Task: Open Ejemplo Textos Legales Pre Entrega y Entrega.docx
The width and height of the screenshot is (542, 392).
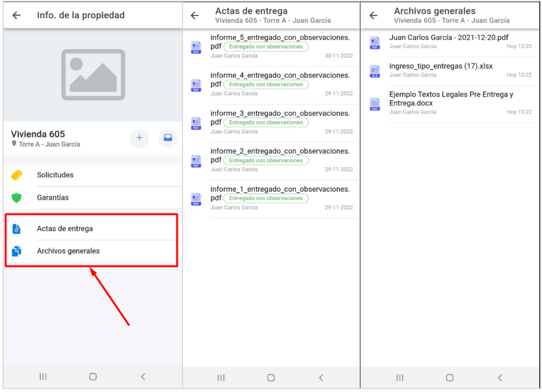Action: click(450, 104)
